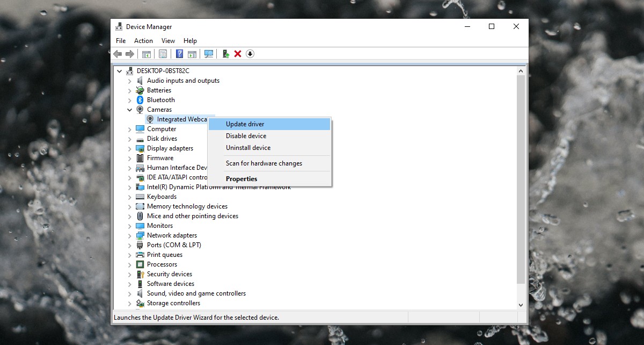This screenshot has width=644, height=345.
Task: Click the Device Manager title bar icon
Action: [119, 26]
